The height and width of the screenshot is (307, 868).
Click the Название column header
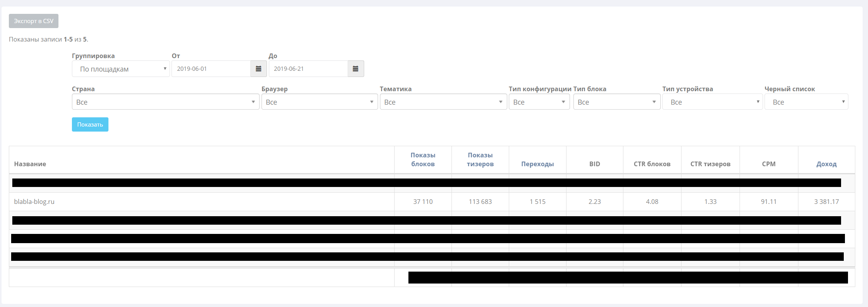click(x=30, y=164)
